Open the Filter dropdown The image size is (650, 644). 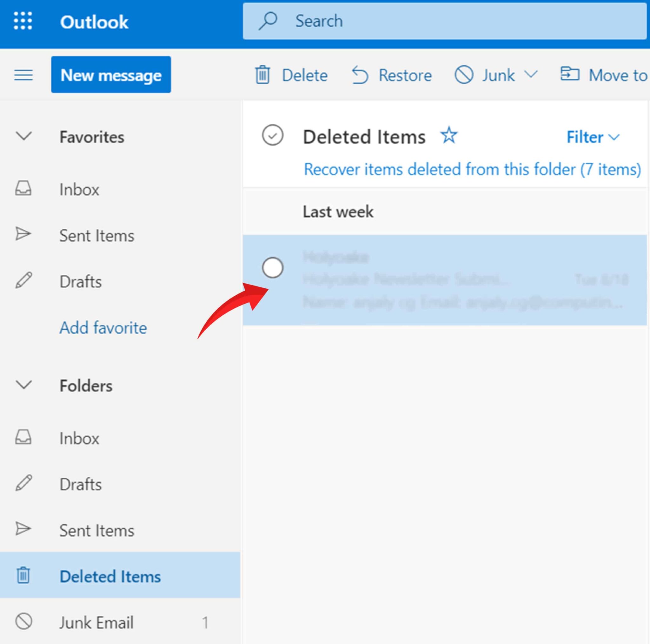pyautogui.click(x=593, y=137)
